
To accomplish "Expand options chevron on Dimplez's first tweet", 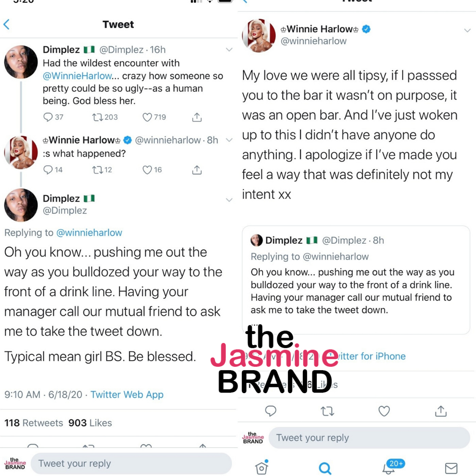I will tap(229, 50).
